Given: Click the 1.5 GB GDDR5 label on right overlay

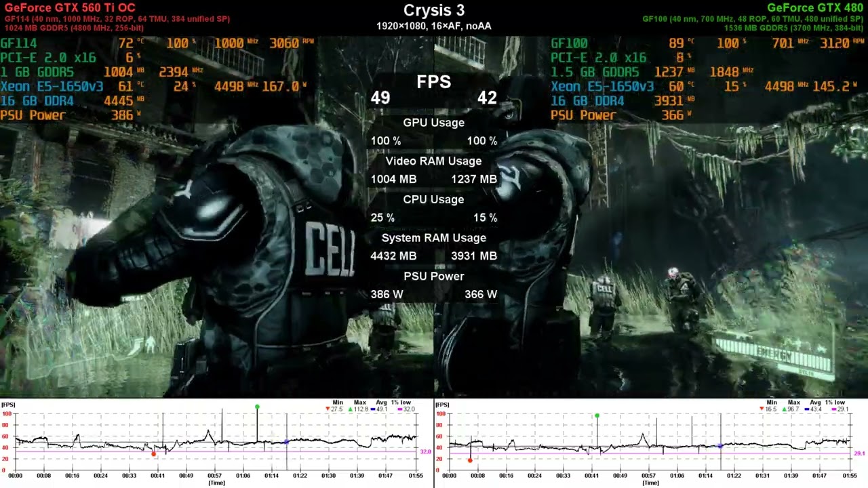Looking at the screenshot, I should point(595,73).
